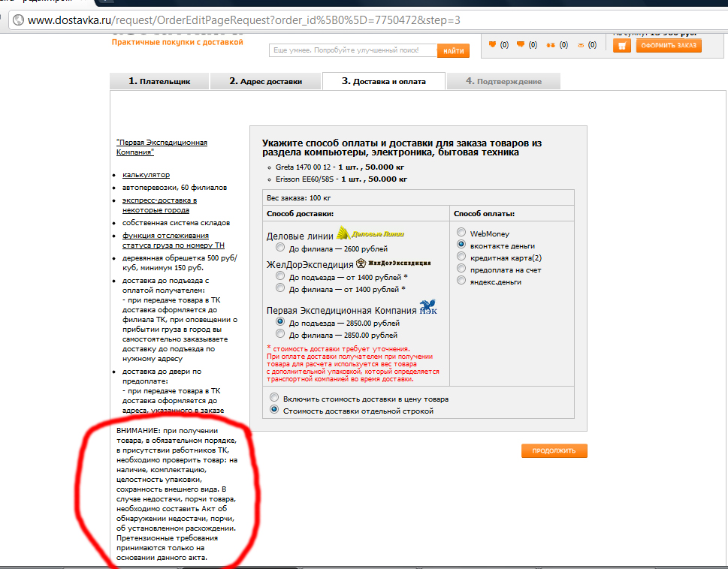Click the shopping cart icon button
The height and width of the screenshot is (569, 728).
tap(621, 46)
